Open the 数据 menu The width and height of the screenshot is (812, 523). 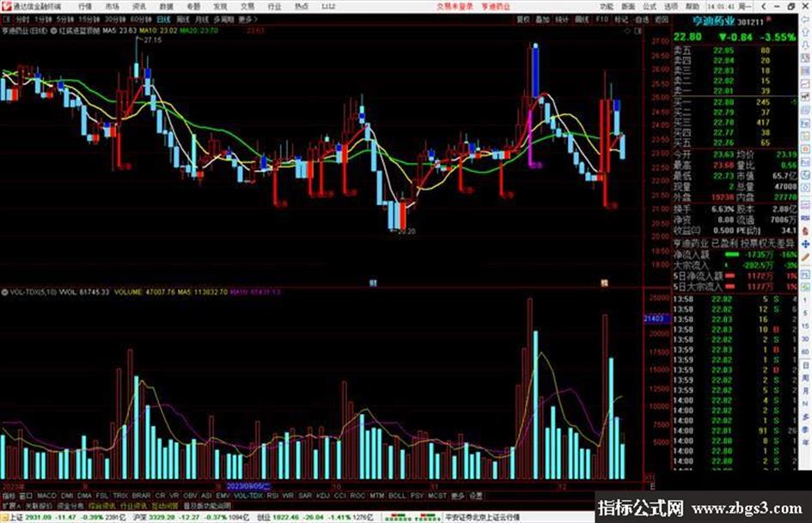[166, 6]
